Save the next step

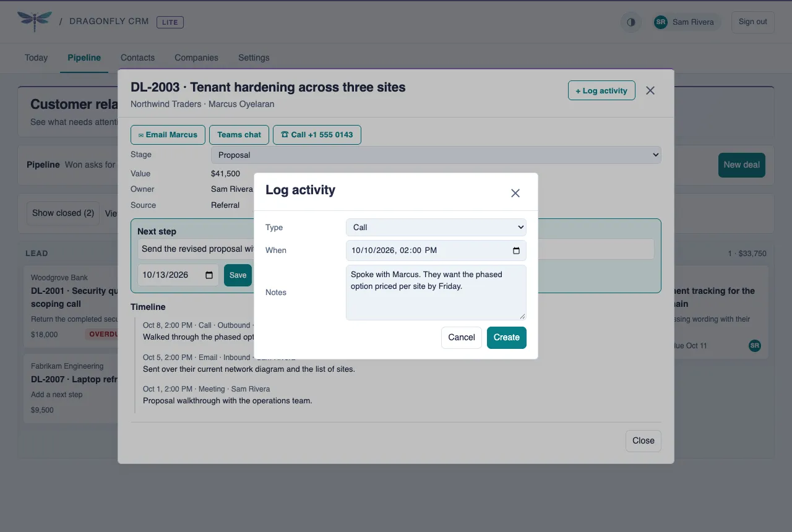[x=238, y=275]
